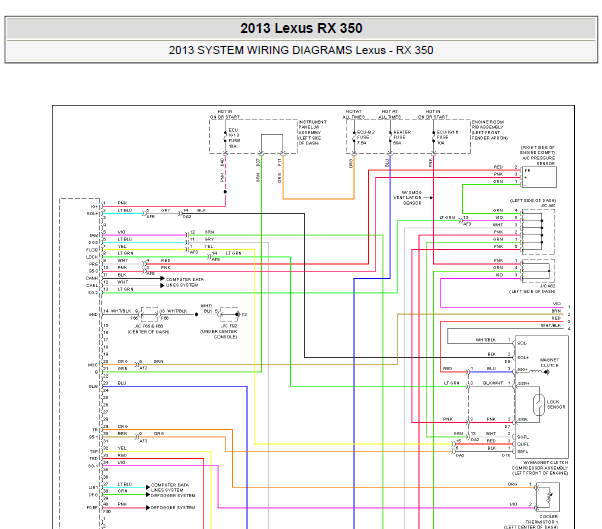
Task: Click the INSTRUMENT PANEL J/B ASSEMBLY label
Action: coord(313,132)
